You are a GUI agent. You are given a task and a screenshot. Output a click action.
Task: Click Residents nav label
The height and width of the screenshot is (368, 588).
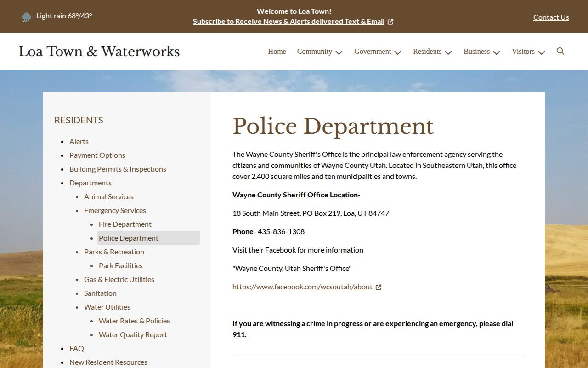click(x=427, y=52)
